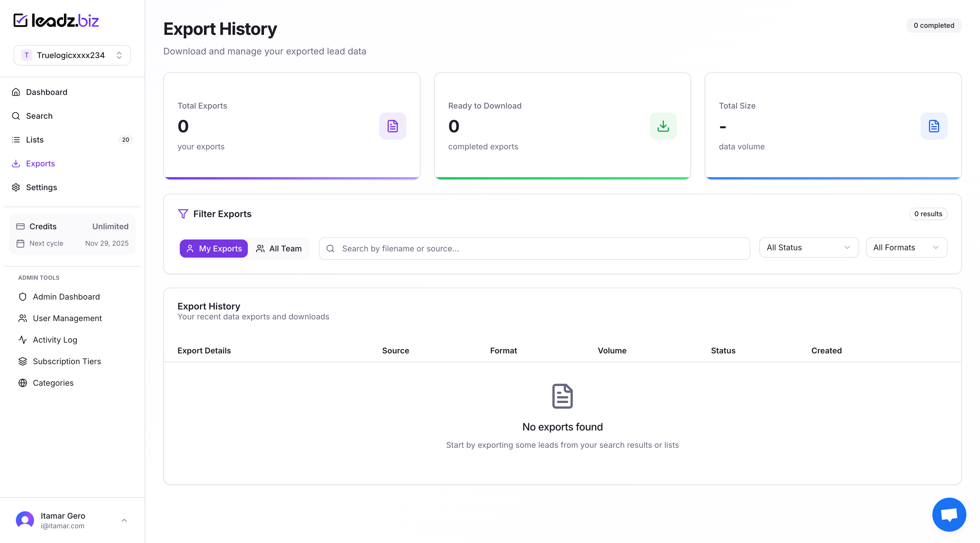Click the Itamar Gero profile avatar

tap(25, 520)
